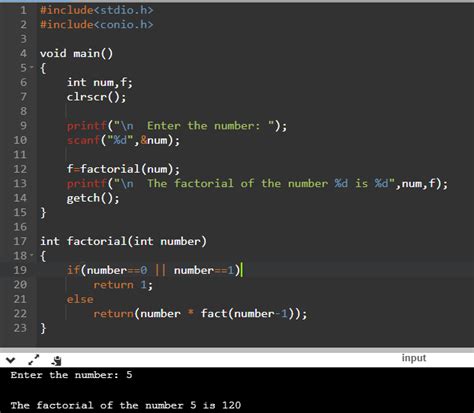Image resolution: width=474 pixels, height=413 pixels.
Task: Click line number 3 in the gutter
Action: [x=23, y=39]
